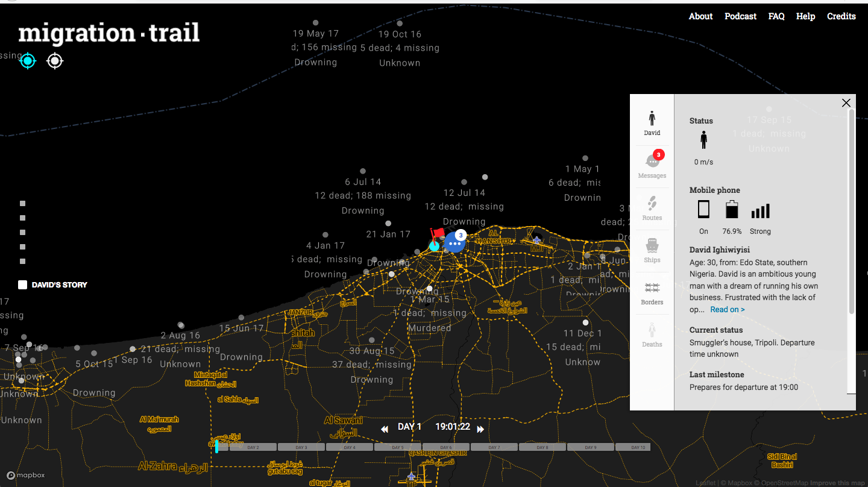Click the white target icon under logo
The height and width of the screenshot is (487, 868).
pyautogui.click(x=55, y=60)
